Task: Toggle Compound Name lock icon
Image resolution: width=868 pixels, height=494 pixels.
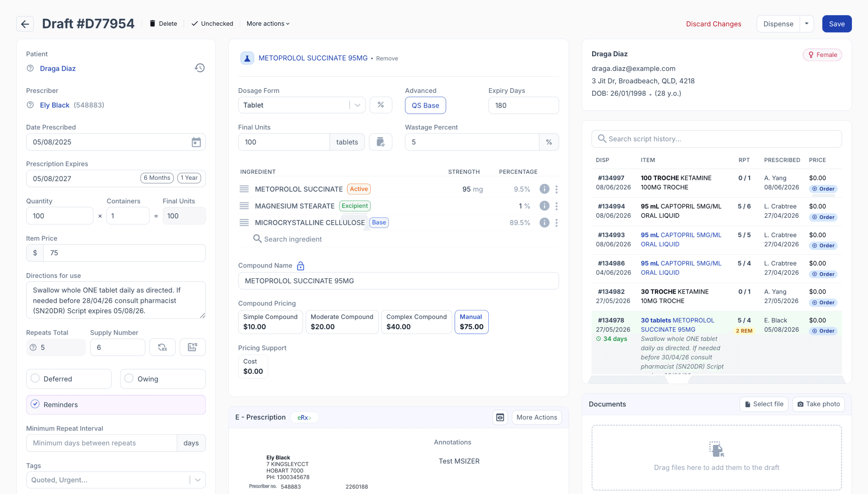Action: (x=300, y=266)
